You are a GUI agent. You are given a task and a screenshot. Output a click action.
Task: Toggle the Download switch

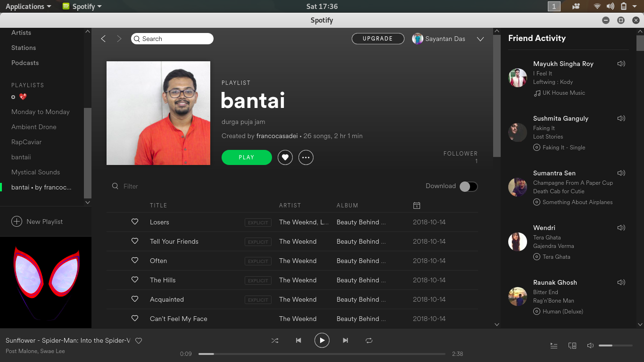[x=469, y=186]
